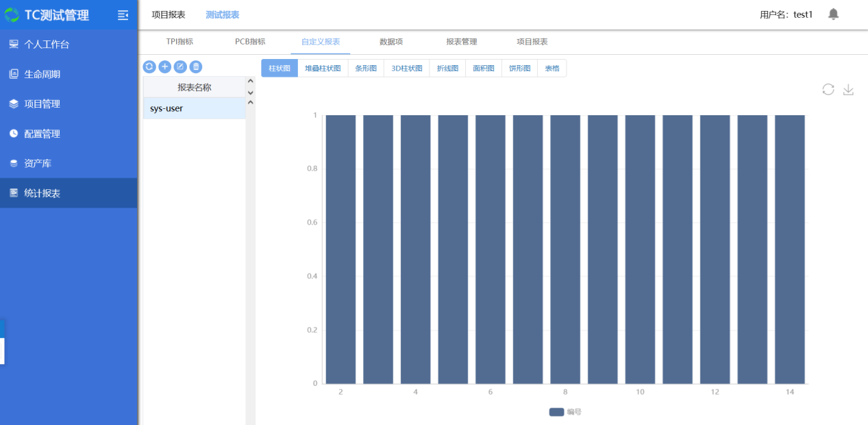The width and height of the screenshot is (868, 425).
Task: Refresh the chart using the reload icon
Action: click(828, 90)
